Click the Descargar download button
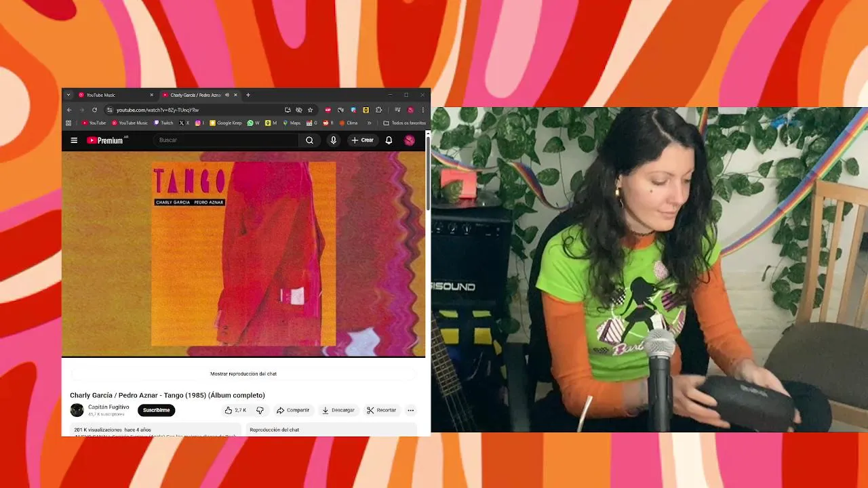The image size is (868, 488). click(x=338, y=410)
